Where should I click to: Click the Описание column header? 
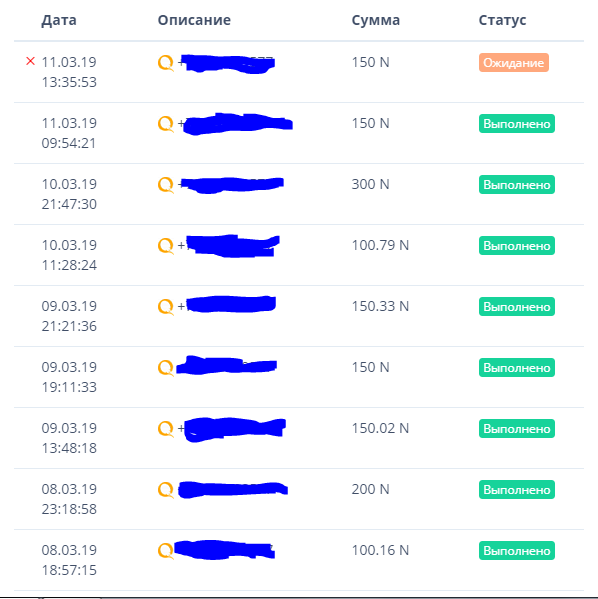pyautogui.click(x=194, y=20)
